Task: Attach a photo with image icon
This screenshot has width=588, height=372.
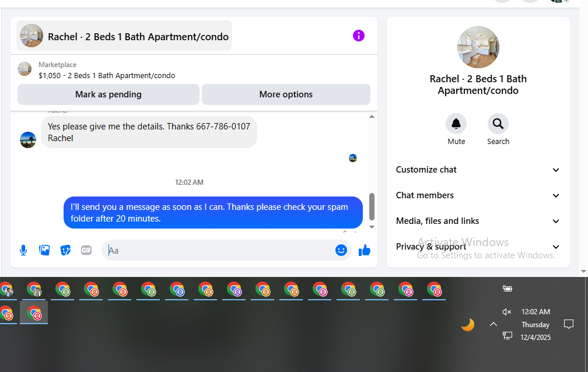Action: point(44,250)
